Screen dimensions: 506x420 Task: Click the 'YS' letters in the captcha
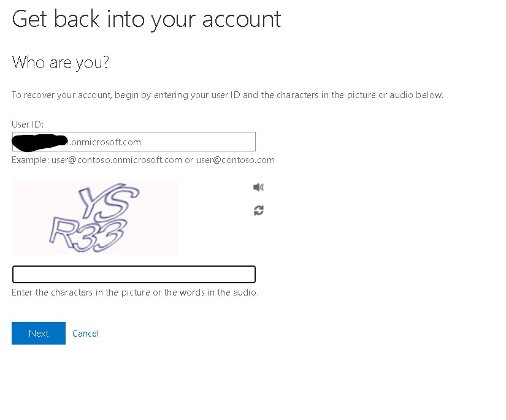[109, 200]
